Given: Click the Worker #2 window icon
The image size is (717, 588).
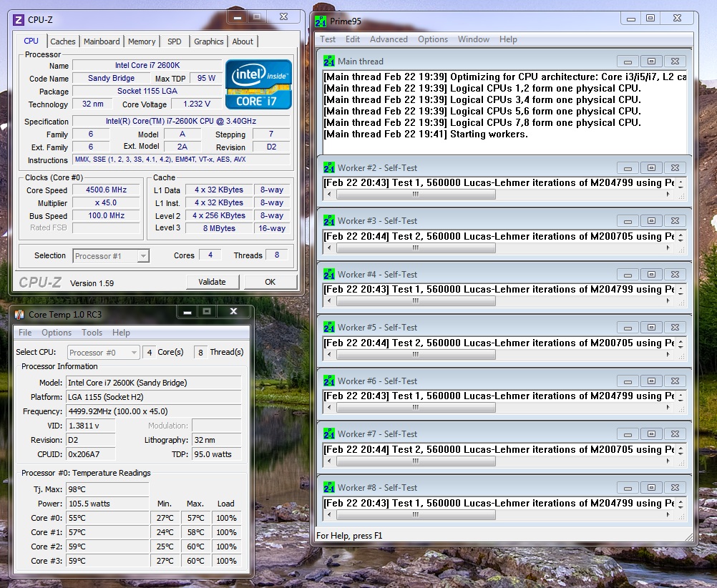Looking at the screenshot, I should point(328,168).
